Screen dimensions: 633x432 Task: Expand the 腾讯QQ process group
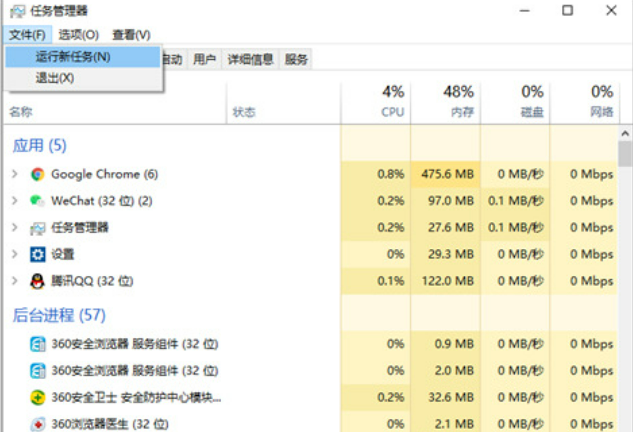(x=15, y=281)
